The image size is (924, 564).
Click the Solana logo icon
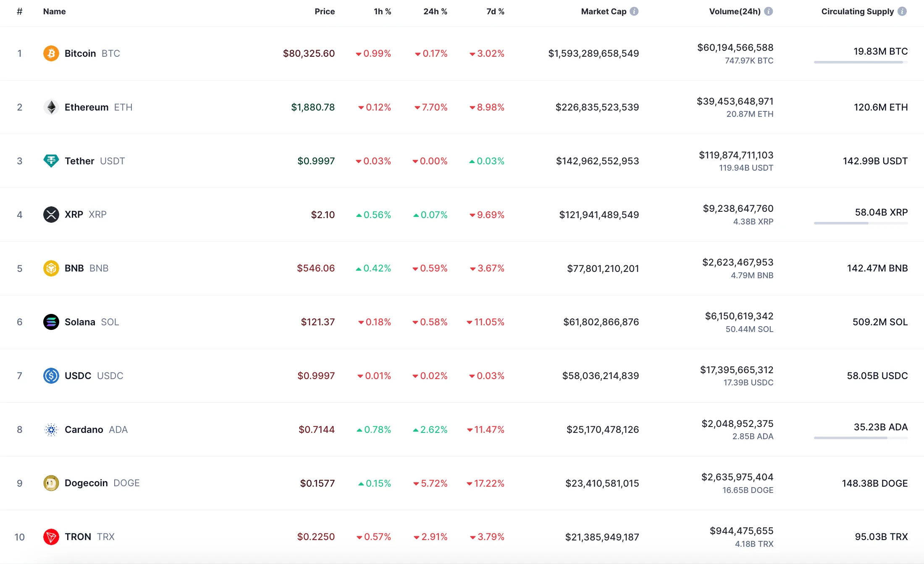[x=51, y=322]
